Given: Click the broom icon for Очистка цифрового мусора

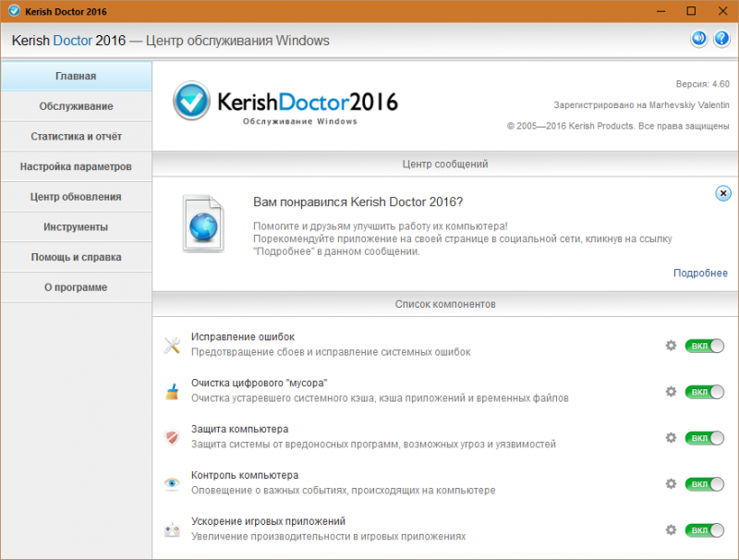Looking at the screenshot, I should coord(172,392).
